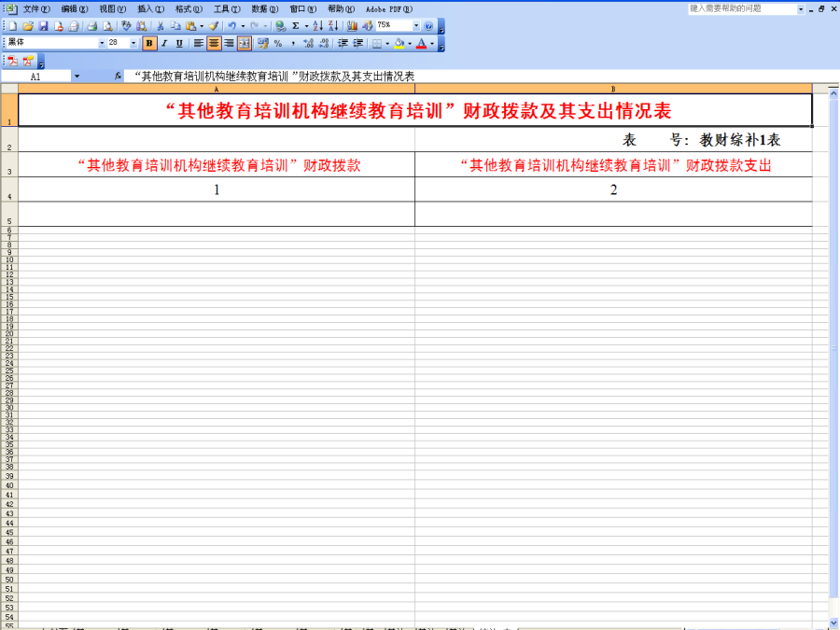Viewport: 840px width, 630px height.
Task: Open the 视图 (View) menu
Action: pos(113,9)
